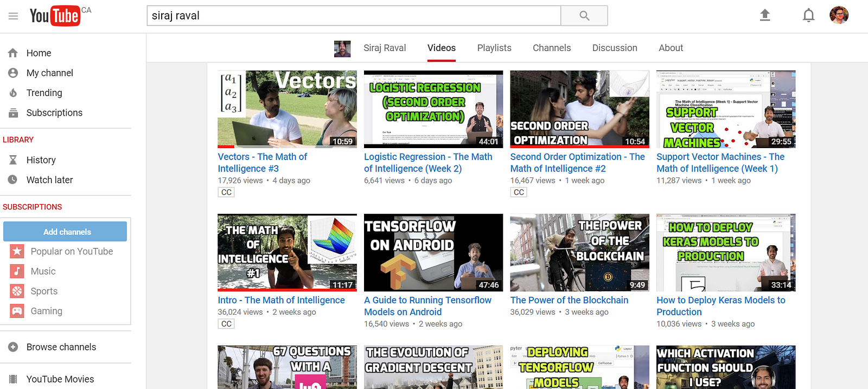Click title A Guide to Running Tensorflow Models
Screen dimensions: 868x389
coord(427,306)
